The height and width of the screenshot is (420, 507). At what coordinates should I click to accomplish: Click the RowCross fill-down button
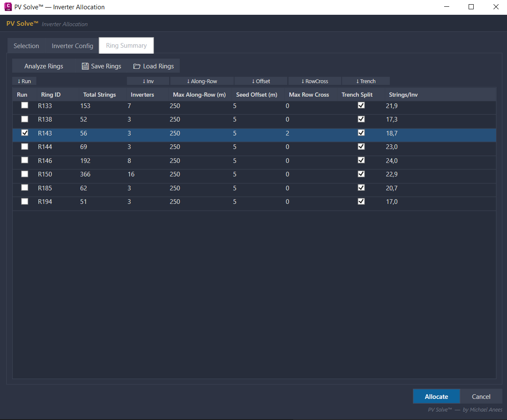tap(314, 81)
